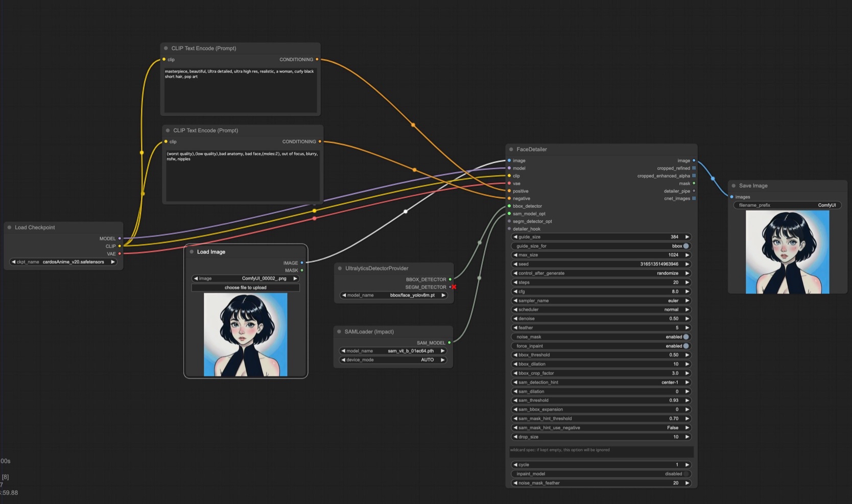The height and width of the screenshot is (504, 852).
Task: Increase steps value with right arrow
Action: pos(687,282)
